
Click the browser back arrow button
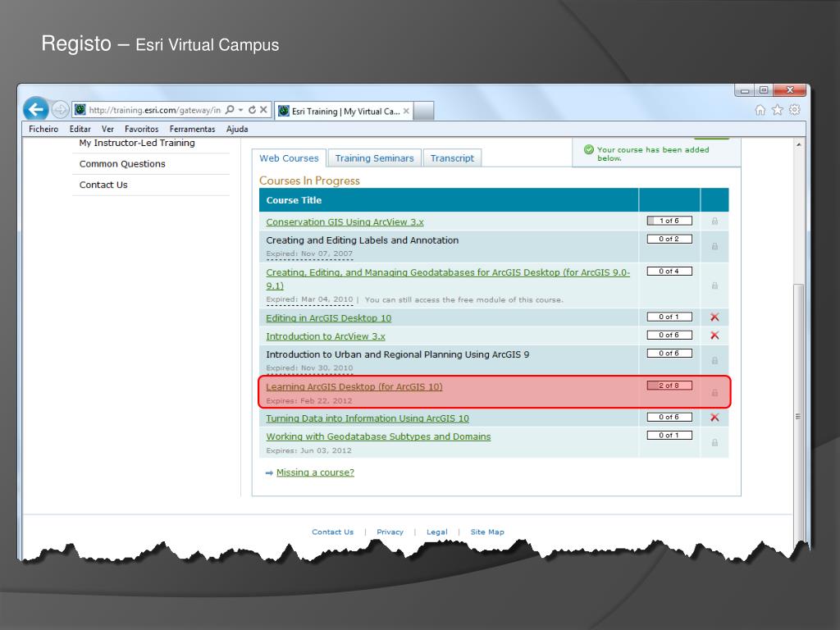tap(36, 109)
